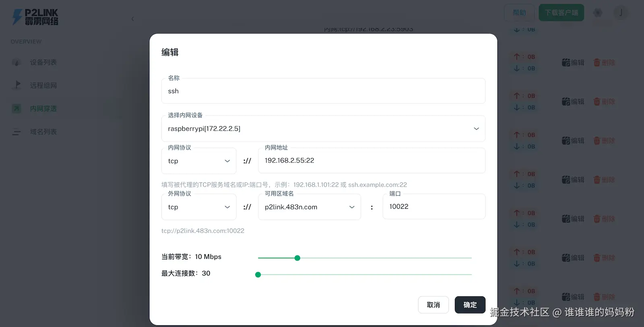Click the 内网穿透 green icon
This screenshot has height=327, width=644.
(16, 108)
